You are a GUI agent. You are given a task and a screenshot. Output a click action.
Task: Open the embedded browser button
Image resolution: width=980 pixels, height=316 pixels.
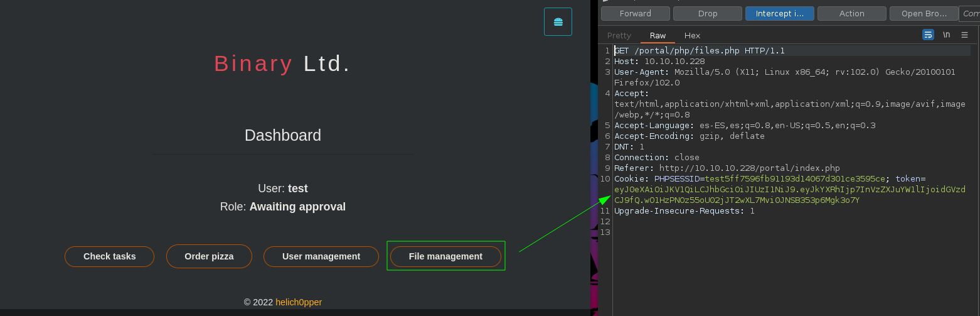click(x=924, y=13)
